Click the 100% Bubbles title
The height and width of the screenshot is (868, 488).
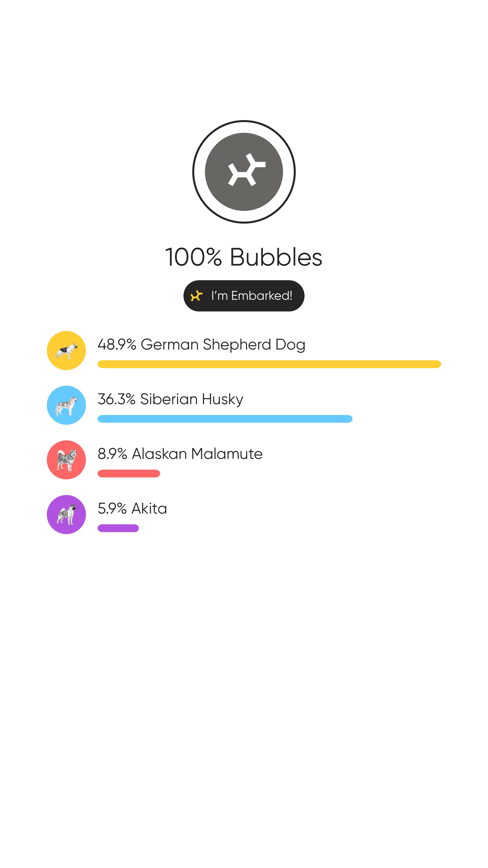coord(244,257)
